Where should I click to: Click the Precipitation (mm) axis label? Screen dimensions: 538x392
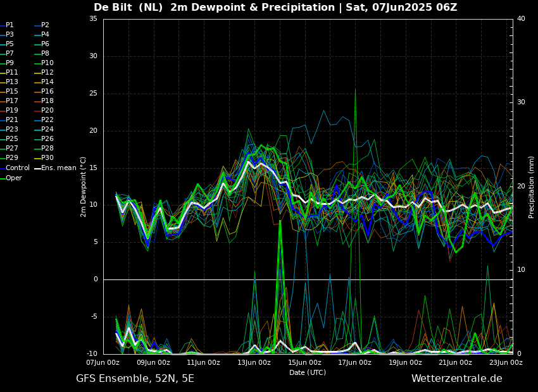tap(532, 187)
